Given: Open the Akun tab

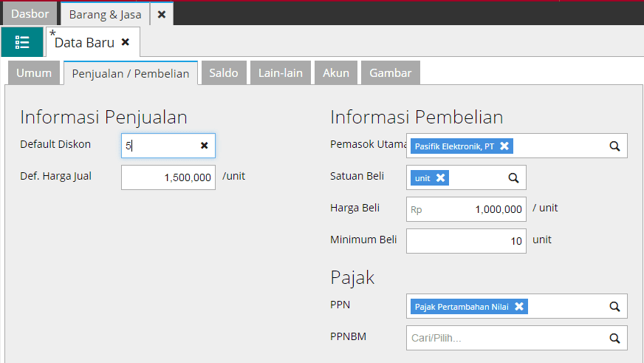Looking at the screenshot, I should 336,72.
